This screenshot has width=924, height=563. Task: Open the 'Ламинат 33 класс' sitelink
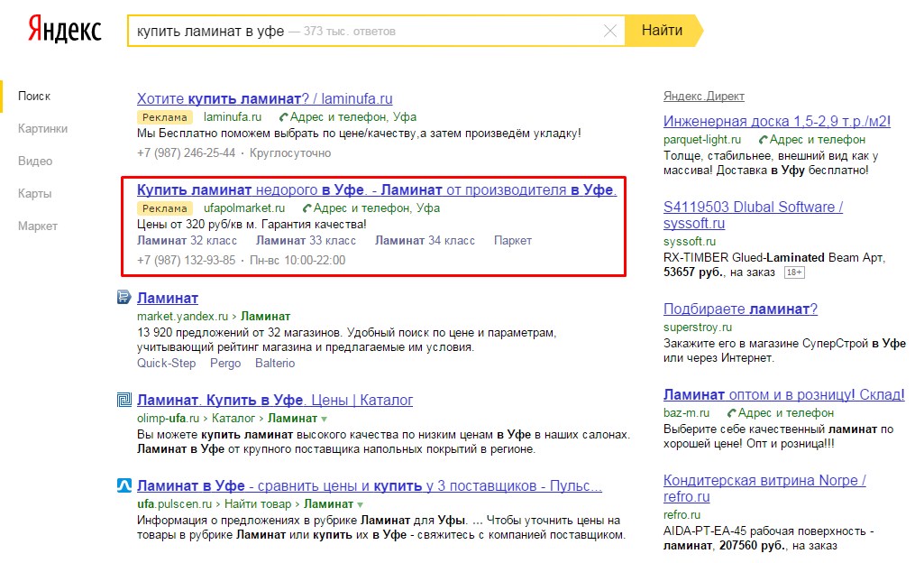[x=306, y=241]
